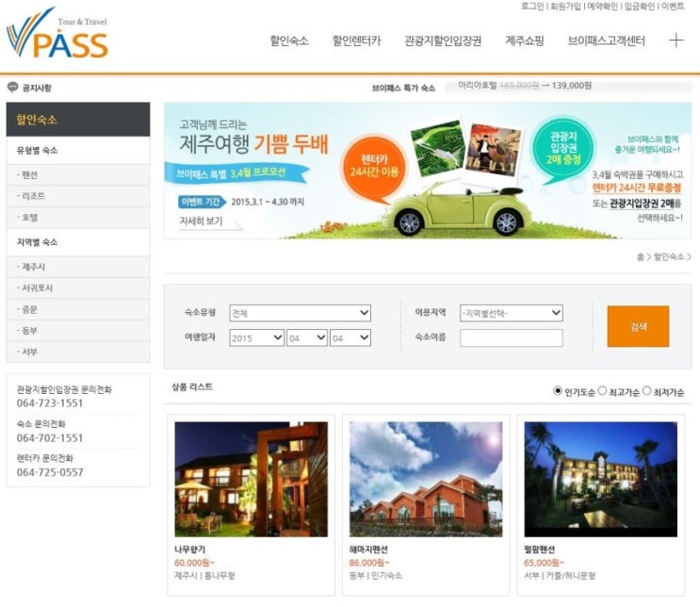Click 홈 in the breadcrumb
Image resolution: width=700 pixels, height=607 pixels.
point(641,256)
